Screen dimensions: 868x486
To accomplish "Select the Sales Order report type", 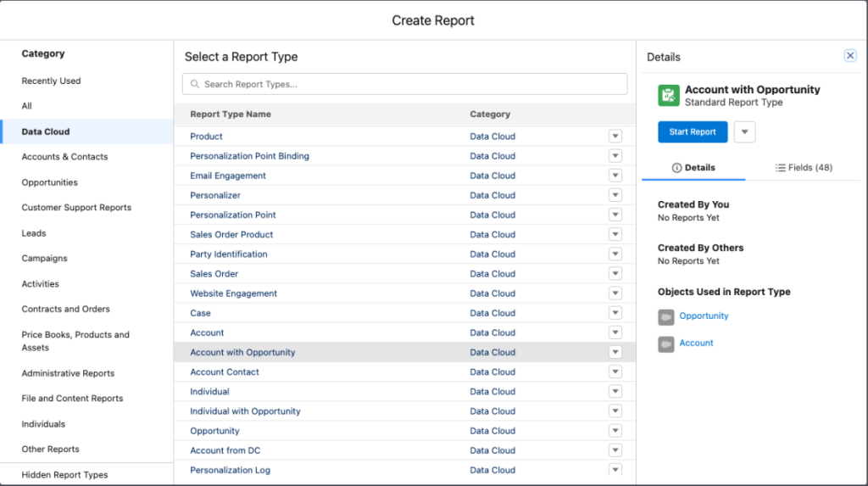I will pyautogui.click(x=214, y=274).
